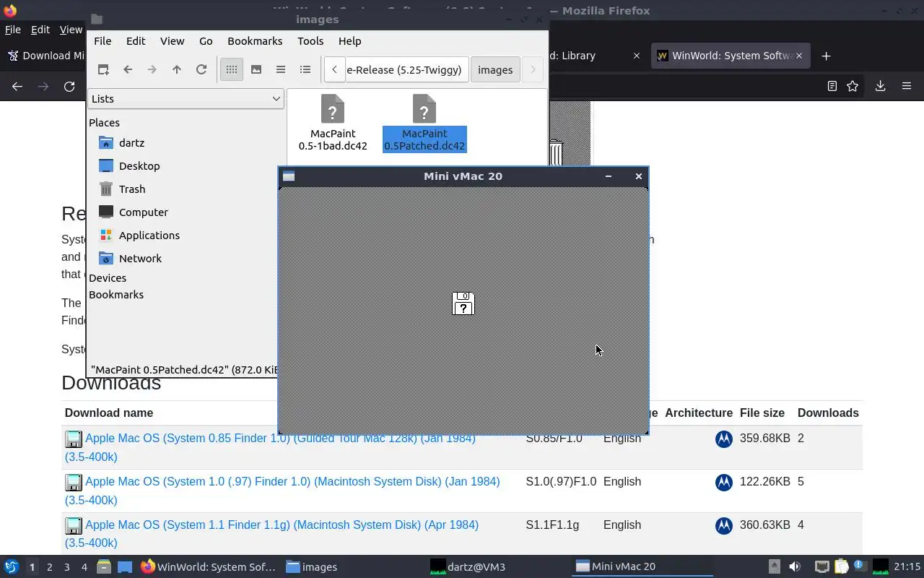Switch file manager to compact view
Image resolution: width=924 pixels, height=578 pixels.
tap(281, 69)
